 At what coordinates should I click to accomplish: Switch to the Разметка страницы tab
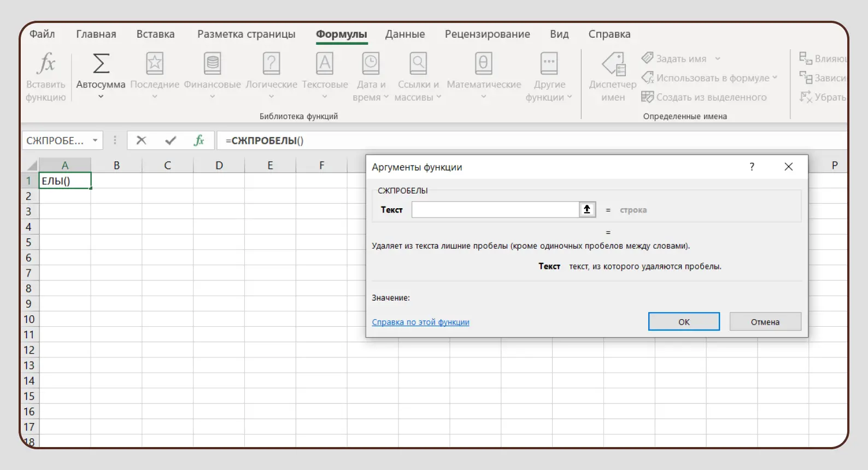(x=247, y=34)
